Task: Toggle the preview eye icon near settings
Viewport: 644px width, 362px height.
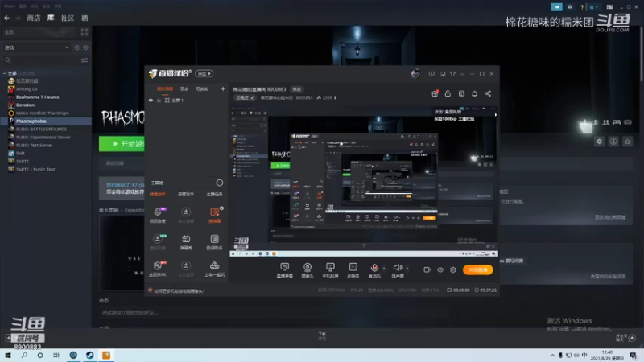Action: pyautogui.click(x=440, y=269)
